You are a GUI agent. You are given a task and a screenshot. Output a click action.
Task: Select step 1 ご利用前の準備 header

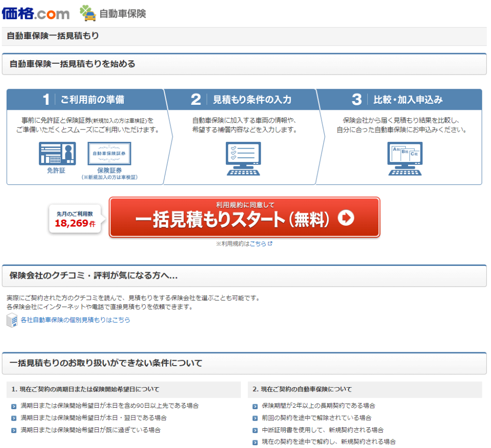[x=85, y=100]
